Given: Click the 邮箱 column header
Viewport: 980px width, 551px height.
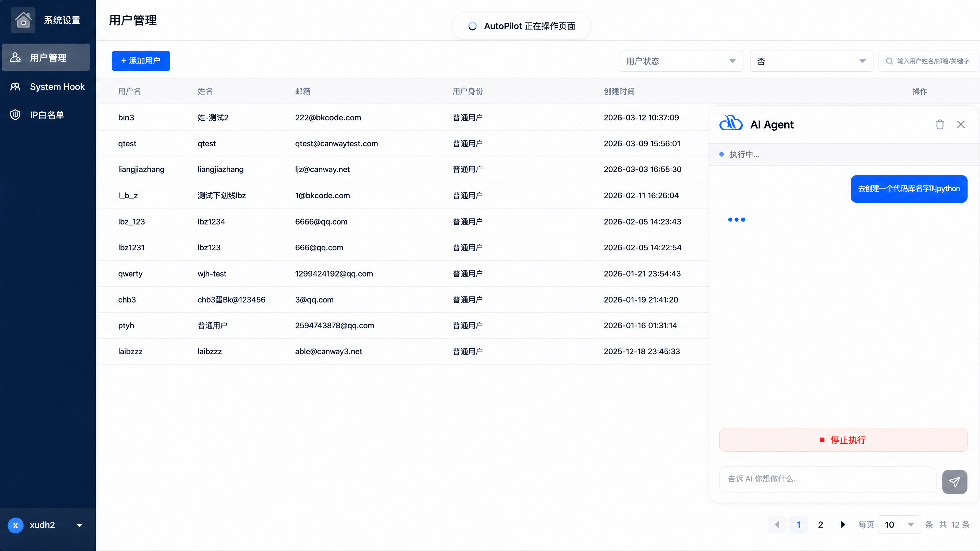Looking at the screenshot, I should [x=303, y=91].
